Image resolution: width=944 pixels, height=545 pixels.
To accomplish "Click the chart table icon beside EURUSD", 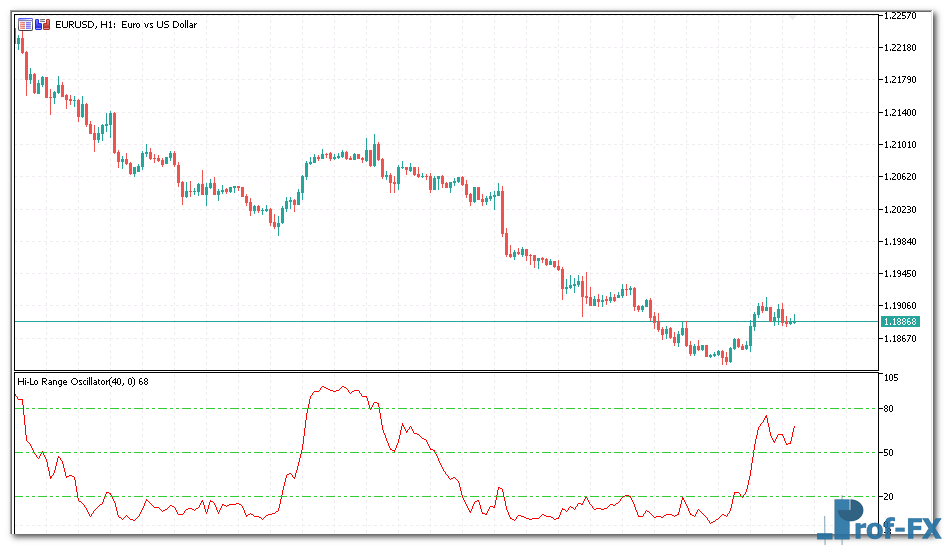I will (25, 25).
